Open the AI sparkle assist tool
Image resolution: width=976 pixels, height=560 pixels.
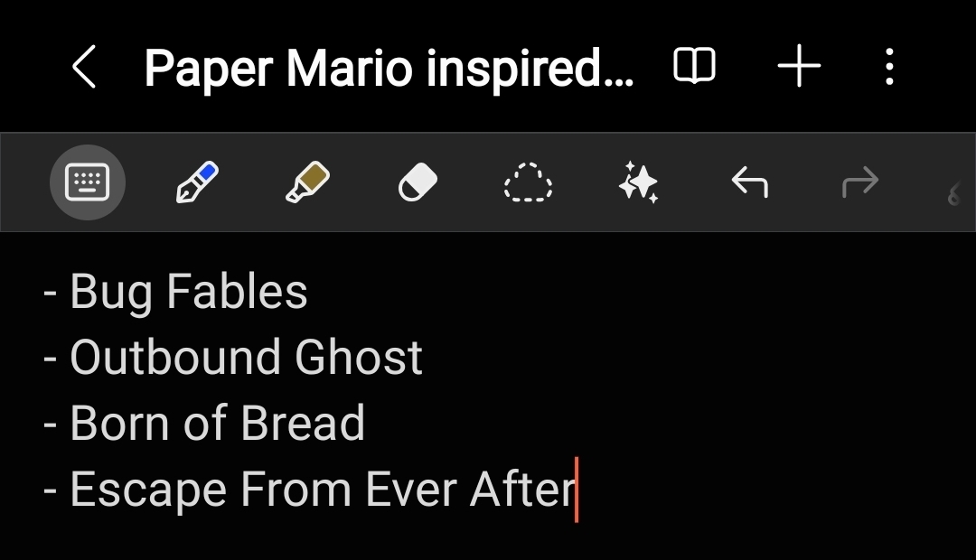(638, 183)
